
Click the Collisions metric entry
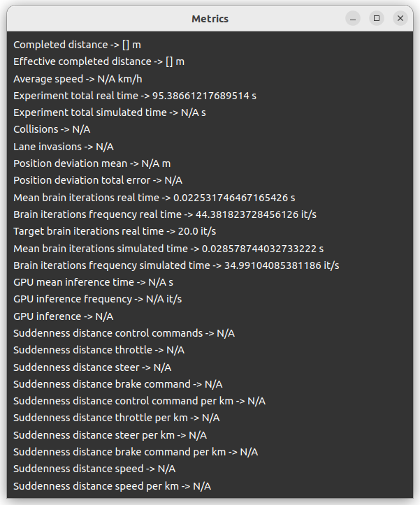pos(52,129)
